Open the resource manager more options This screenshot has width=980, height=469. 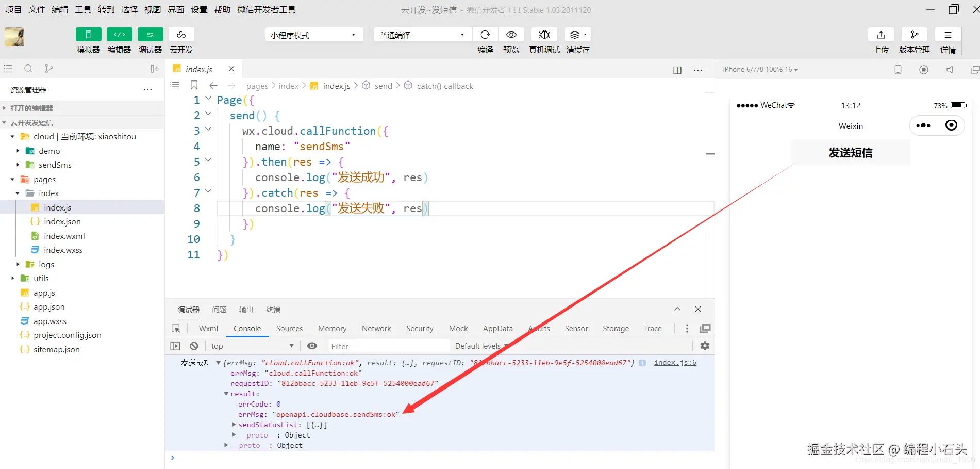click(x=148, y=89)
